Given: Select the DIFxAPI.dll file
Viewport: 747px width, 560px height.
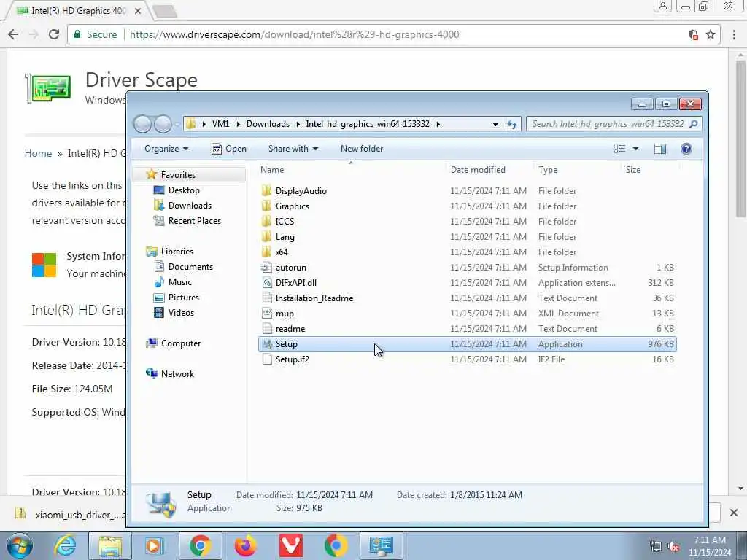Looking at the screenshot, I should tap(295, 282).
